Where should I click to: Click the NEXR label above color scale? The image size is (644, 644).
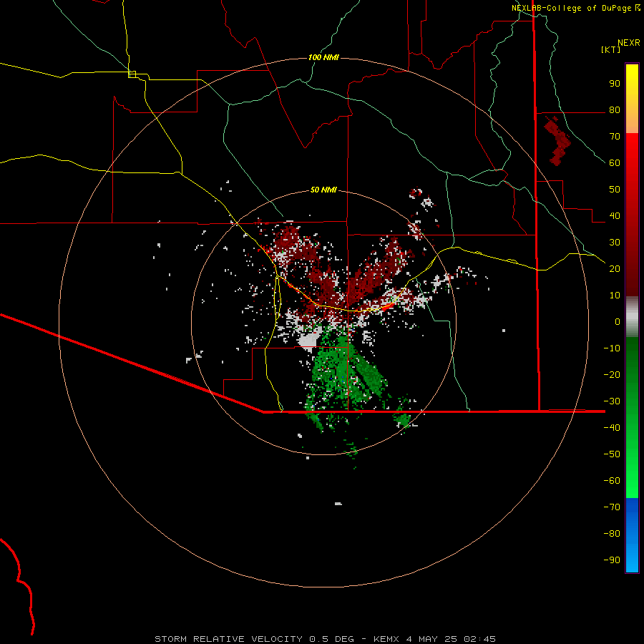click(629, 43)
